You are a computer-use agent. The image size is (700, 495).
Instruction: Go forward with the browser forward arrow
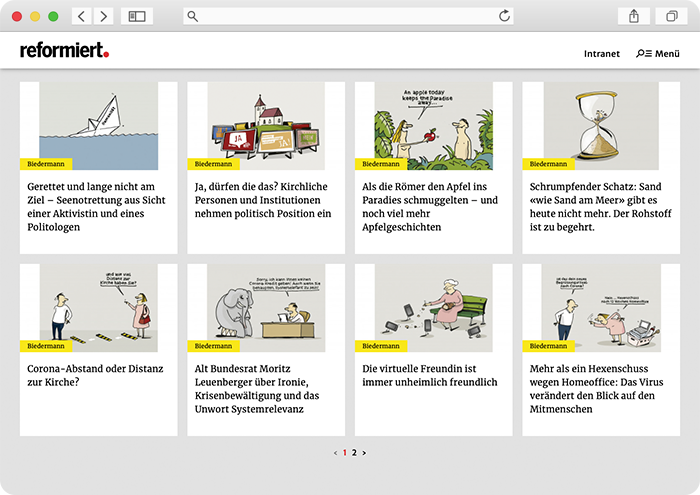[x=104, y=17]
